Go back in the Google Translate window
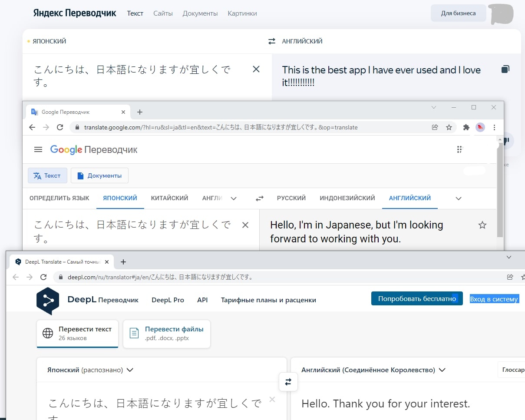This screenshot has width=525, height=420. [x=32, y=127]
